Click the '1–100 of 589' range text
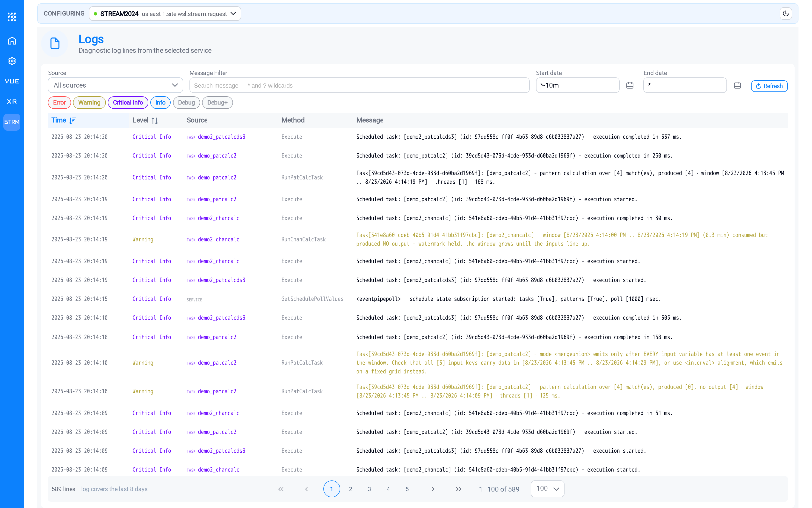812x508 pixels. pyautogui.click(x=499, y=489)
